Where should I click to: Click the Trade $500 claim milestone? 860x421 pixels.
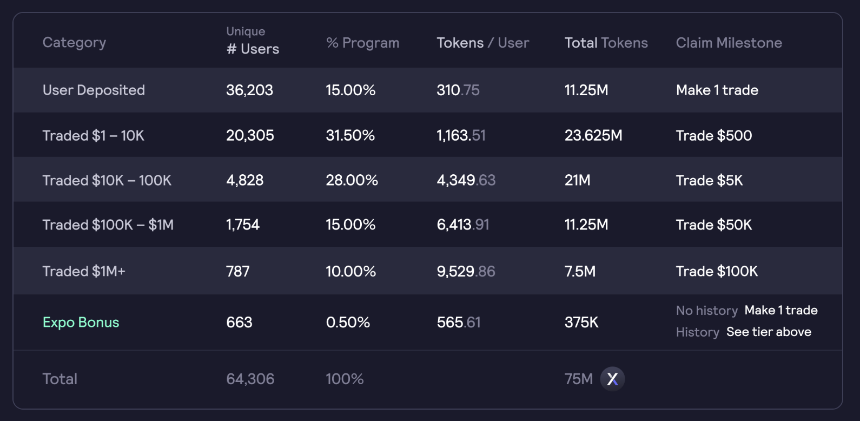point(714,135)
